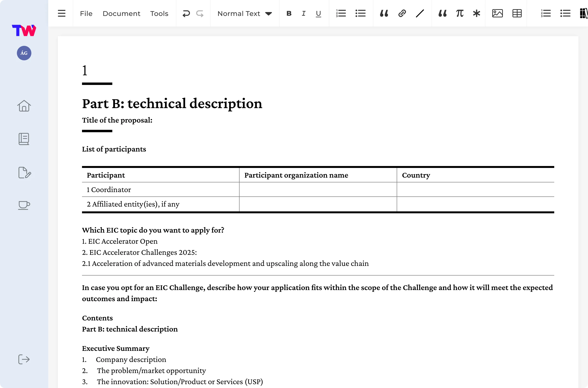Click the bullet list icon beside the books icon
Image resolution: width=588 pixels, height=388 pixels.
(x=565, y=13)
